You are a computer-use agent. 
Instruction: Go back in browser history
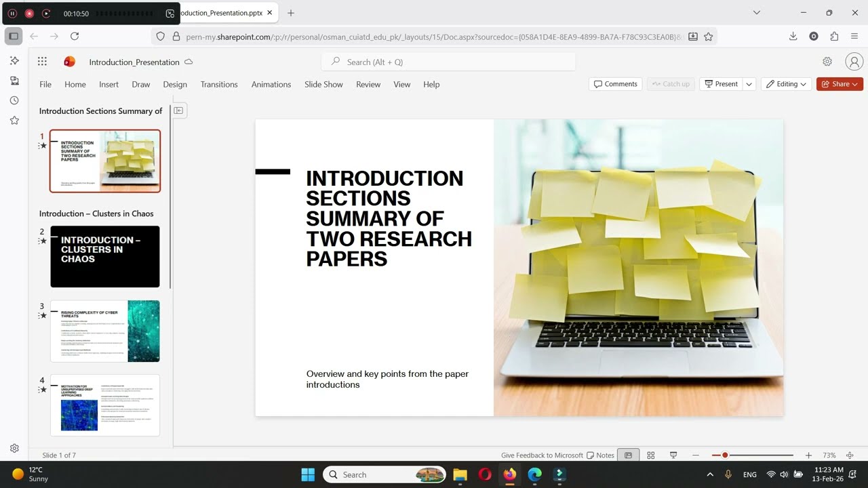pos(34,37)
